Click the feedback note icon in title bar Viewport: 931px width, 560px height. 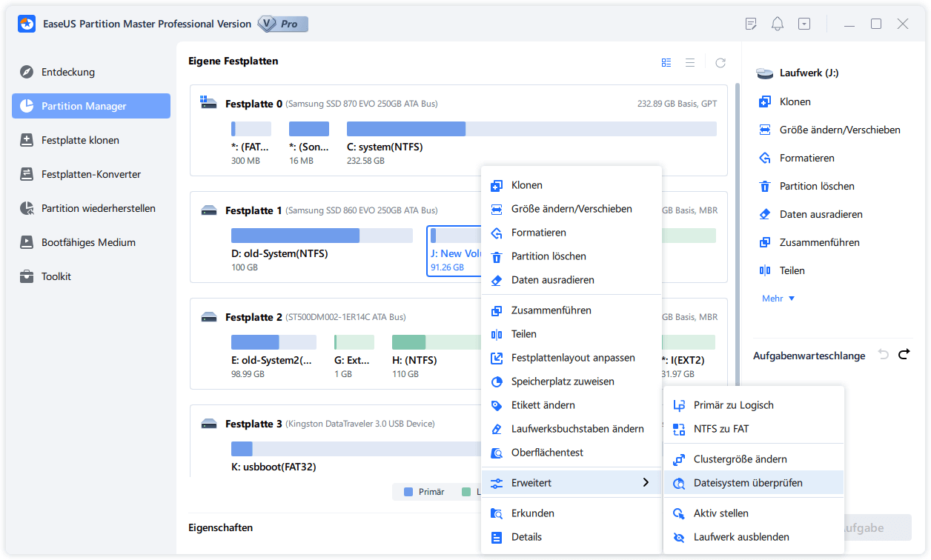pyautogui.click(x=751, y=24)
